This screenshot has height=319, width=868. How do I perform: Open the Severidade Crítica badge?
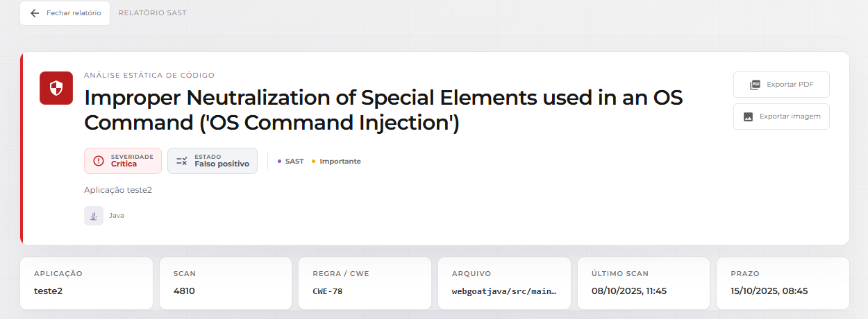pos(123,161)
